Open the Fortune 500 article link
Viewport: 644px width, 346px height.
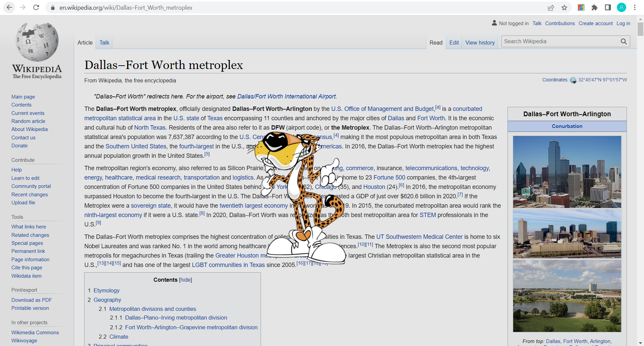coord(389,178)
